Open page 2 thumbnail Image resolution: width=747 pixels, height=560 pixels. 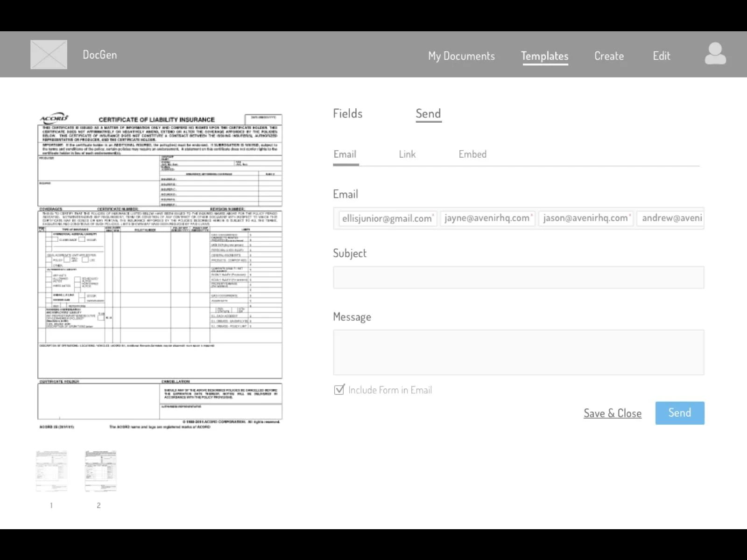coord(100,471)
